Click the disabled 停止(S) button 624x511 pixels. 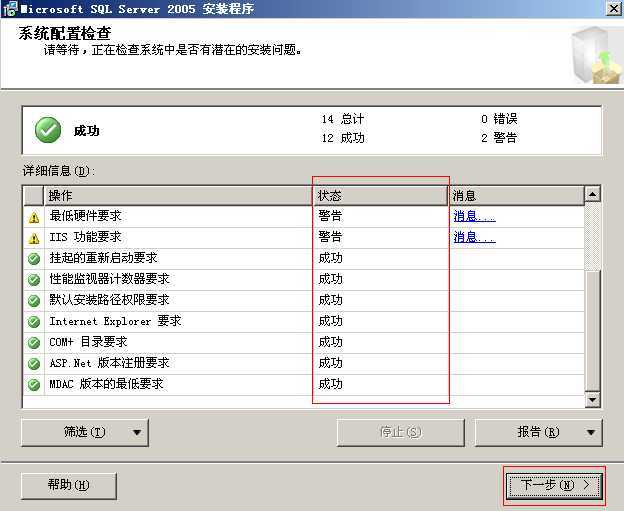(400, 432)
